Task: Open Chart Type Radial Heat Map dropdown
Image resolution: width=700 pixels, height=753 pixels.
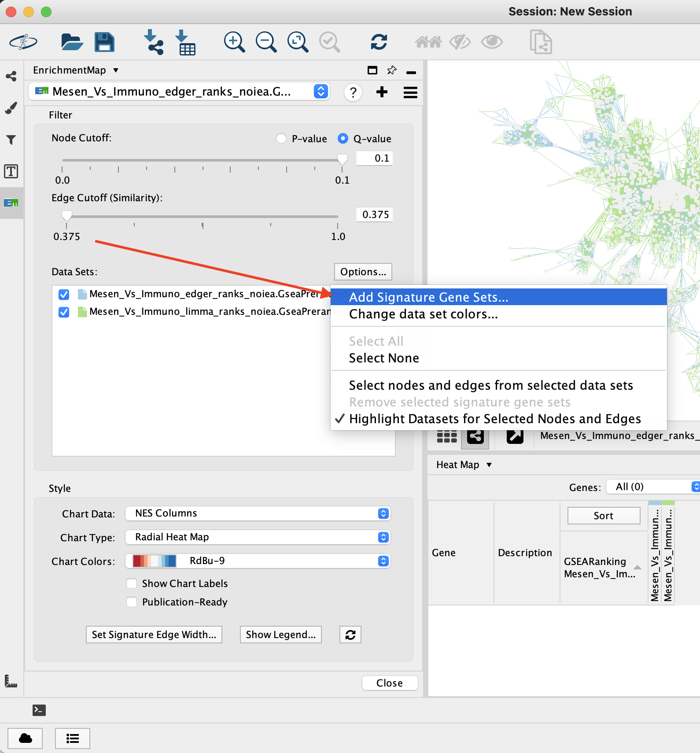Action: coord(258,537)
